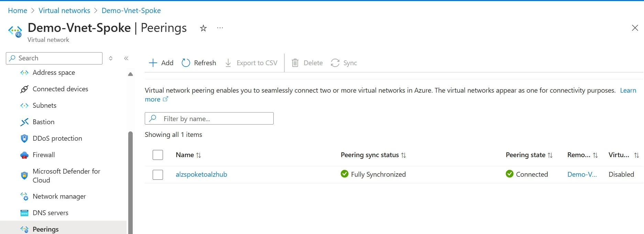Go to Home breadcrumb
Screen dimensions: 644x234
pos(18,11)
